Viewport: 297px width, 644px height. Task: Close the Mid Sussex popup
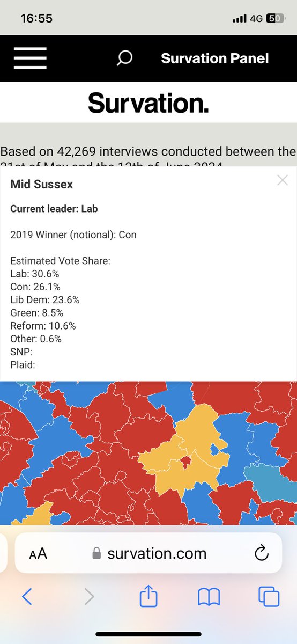[x=283, y=180]
